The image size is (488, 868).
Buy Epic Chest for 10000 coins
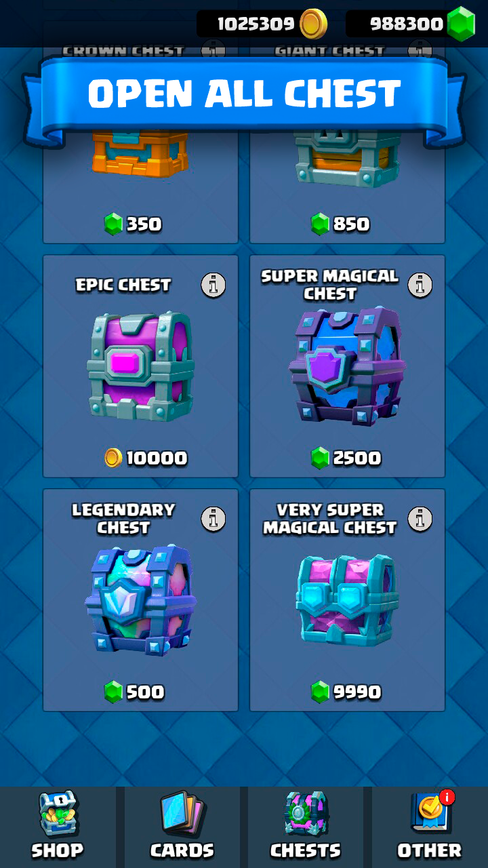(146, 458)
